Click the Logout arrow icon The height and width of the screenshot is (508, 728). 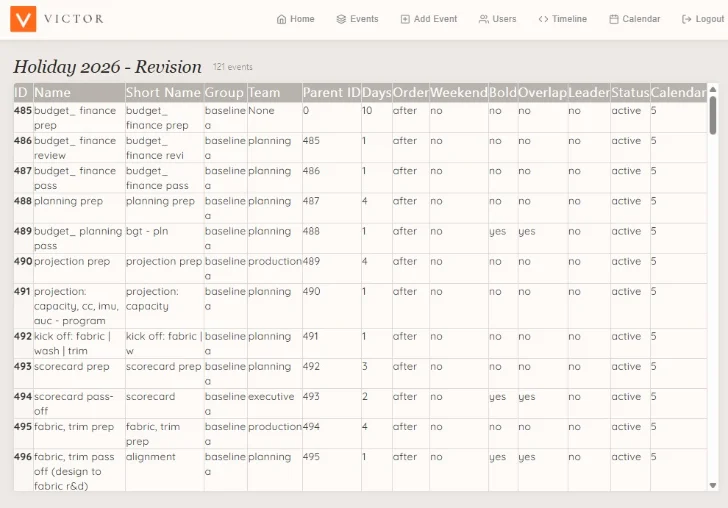pos(687,19)
